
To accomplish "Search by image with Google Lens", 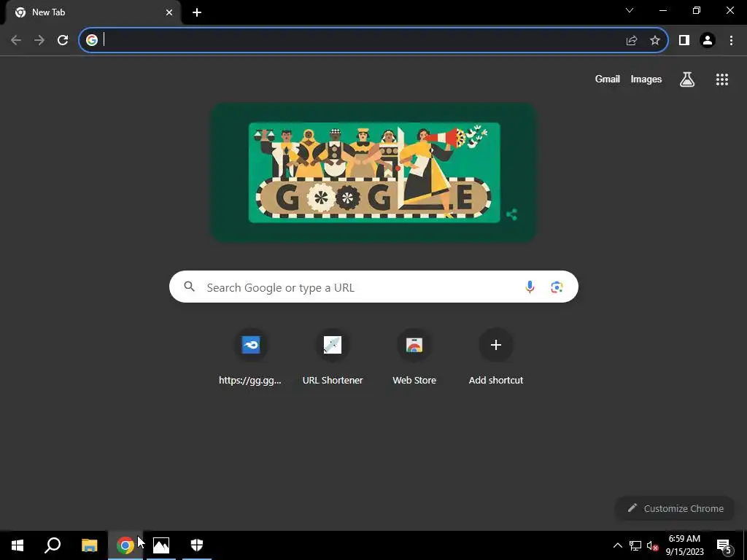I will point(557,287).
